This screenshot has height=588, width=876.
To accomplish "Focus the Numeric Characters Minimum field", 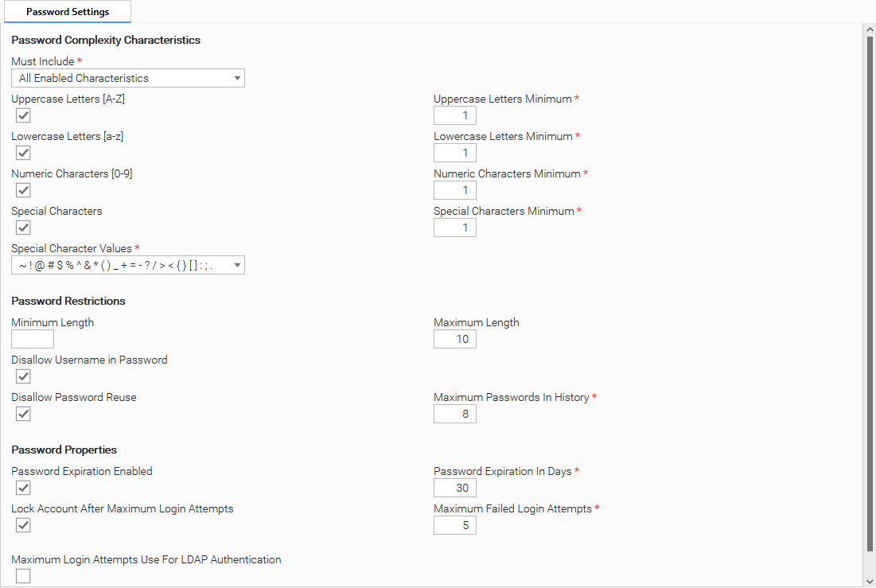I will (455, 190).
